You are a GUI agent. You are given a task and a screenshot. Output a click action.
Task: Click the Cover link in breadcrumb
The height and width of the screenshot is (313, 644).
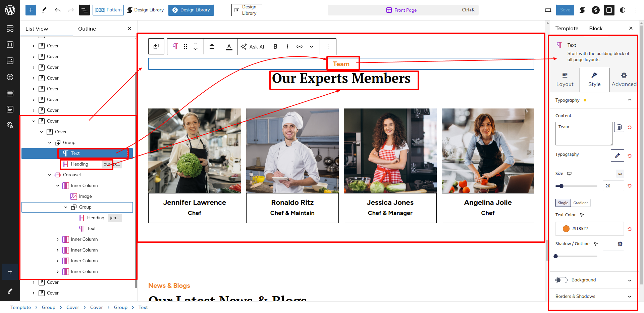73,307
